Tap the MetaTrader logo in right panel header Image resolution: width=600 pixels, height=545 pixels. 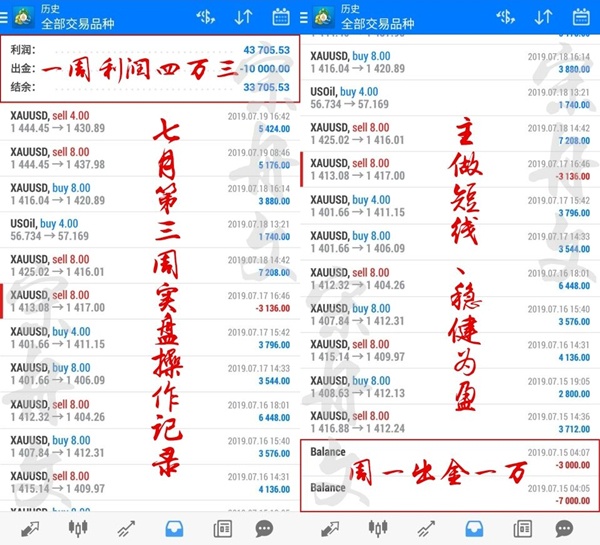click(323, 17)
